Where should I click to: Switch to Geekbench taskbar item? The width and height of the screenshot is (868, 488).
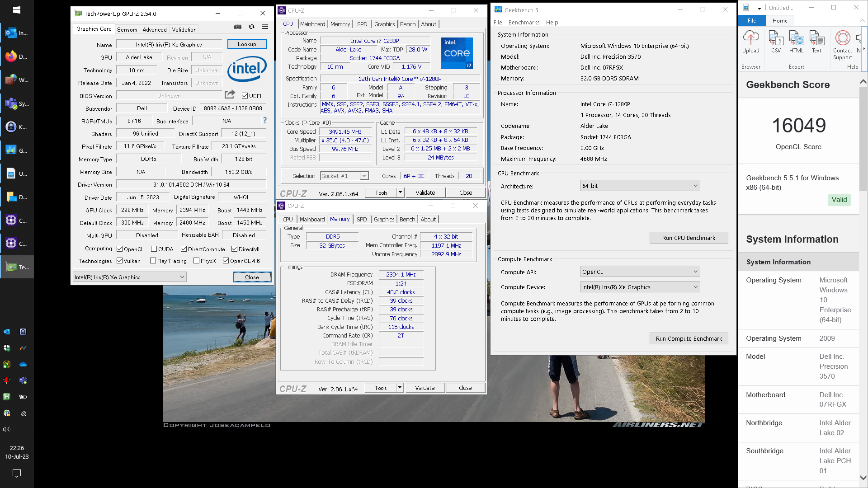tap(17, 150)
